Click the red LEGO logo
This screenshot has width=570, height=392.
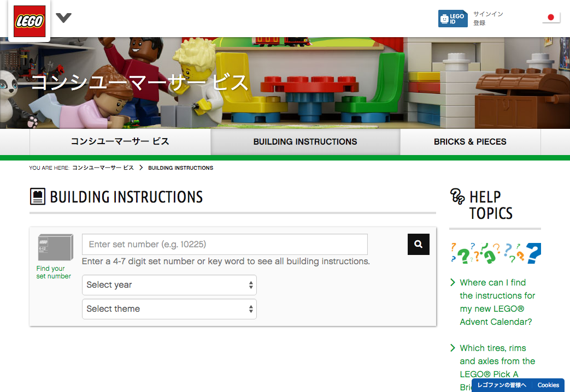coord(30,21)
